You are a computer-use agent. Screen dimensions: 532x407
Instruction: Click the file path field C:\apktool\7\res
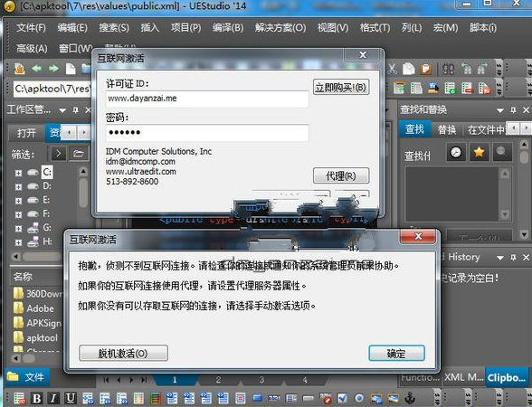(52, 89)
